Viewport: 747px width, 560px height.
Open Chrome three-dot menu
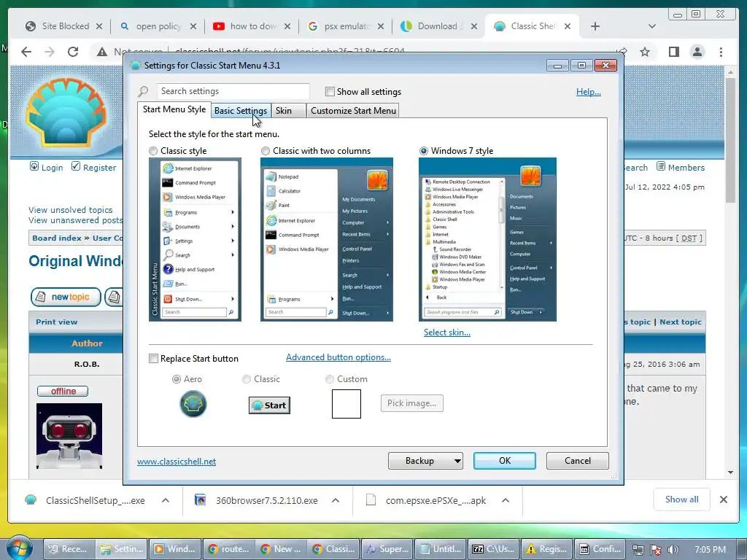coord(721,52)
